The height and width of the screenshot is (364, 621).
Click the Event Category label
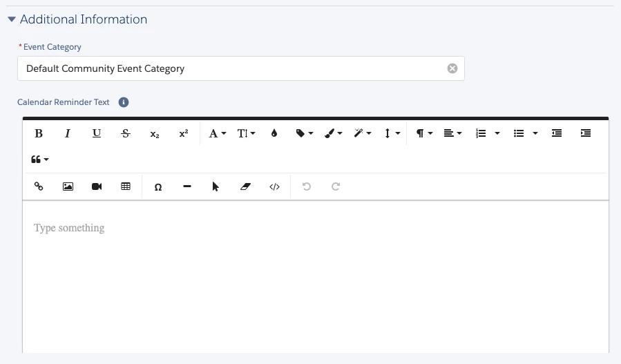[52, 47]
